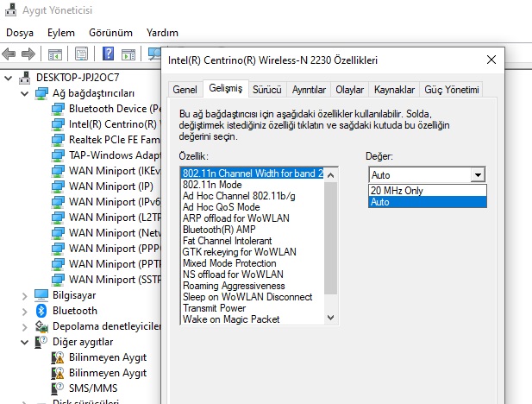Switch to the Kaynaklar tab
Image resolution: width=532 pixels, height=404 pixels.
pos(394,90)
